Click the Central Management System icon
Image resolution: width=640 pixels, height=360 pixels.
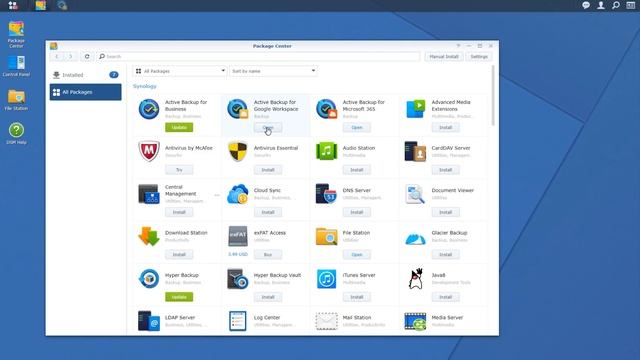[x=149, y=194]
